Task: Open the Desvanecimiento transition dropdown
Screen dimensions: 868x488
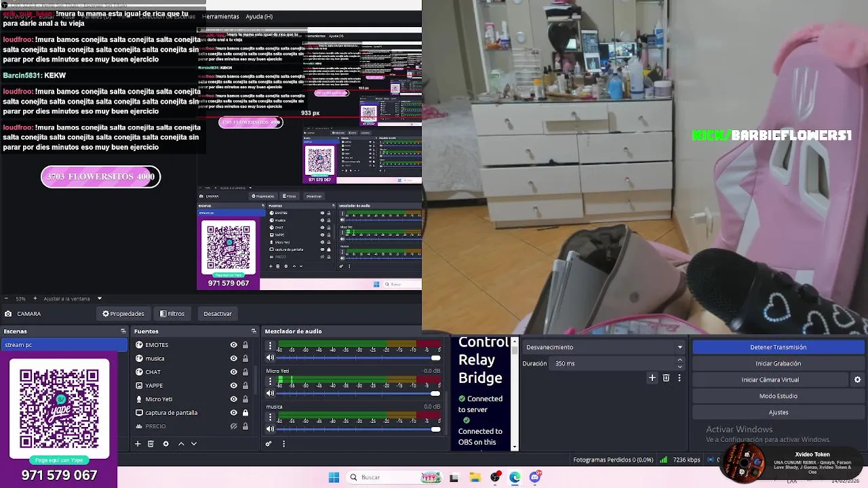Action: pyautogui.click(x=604, y=347)
